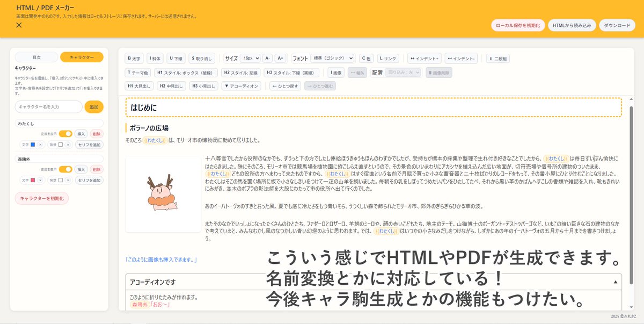Switch to the 目次 tab
This screenshot has width=644, height=324.
click(37, 56)
